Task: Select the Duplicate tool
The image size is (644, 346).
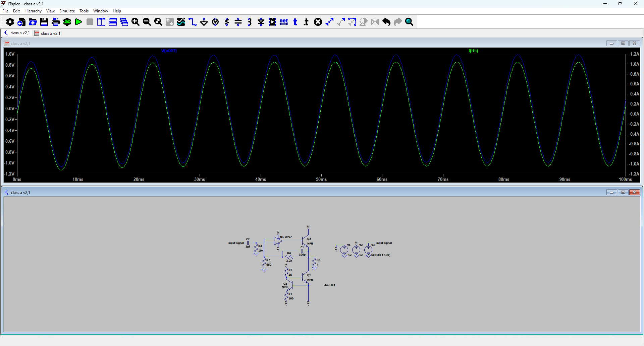Action: click(329, 22)
